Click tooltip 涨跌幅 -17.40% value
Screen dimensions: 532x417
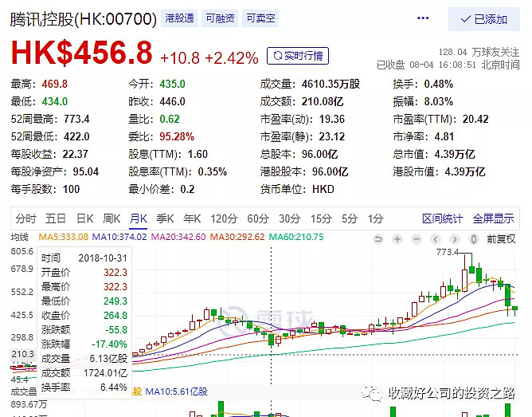[x=109, y=344]
